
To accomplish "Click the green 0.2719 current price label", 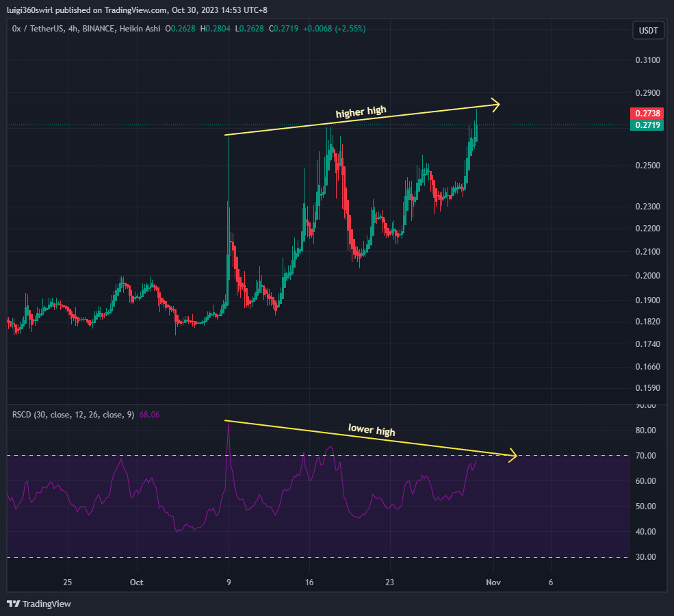I will point(647,125).
